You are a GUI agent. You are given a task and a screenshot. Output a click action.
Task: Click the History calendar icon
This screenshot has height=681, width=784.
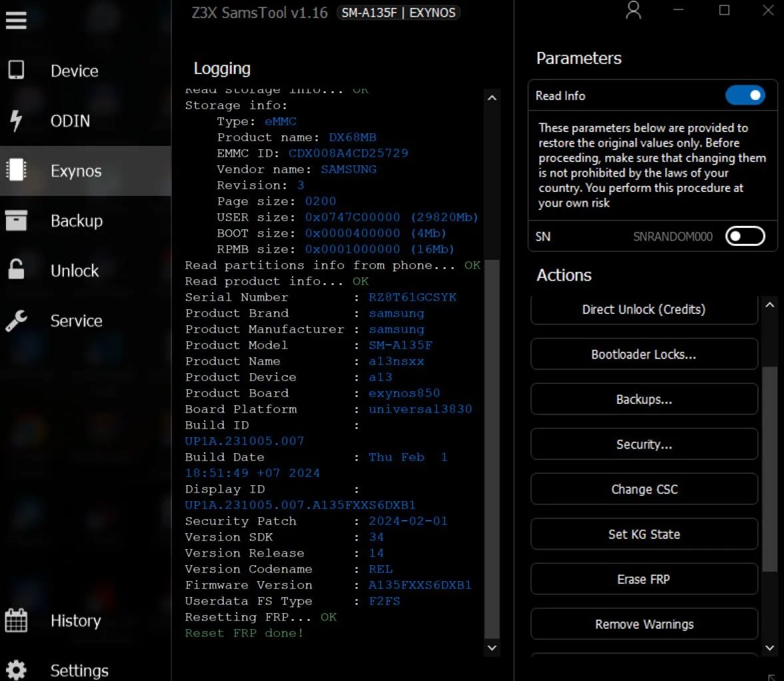tap(16, 620)
